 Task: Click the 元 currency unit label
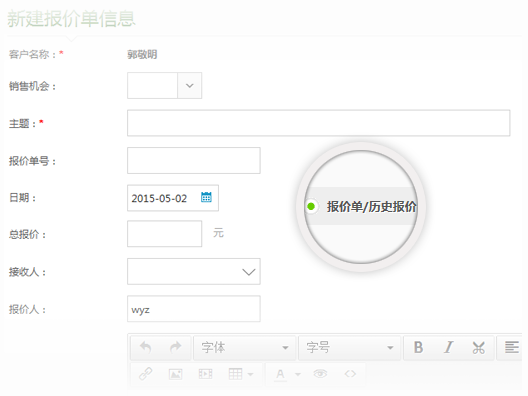pyautogui.click(x=218, y=233)
